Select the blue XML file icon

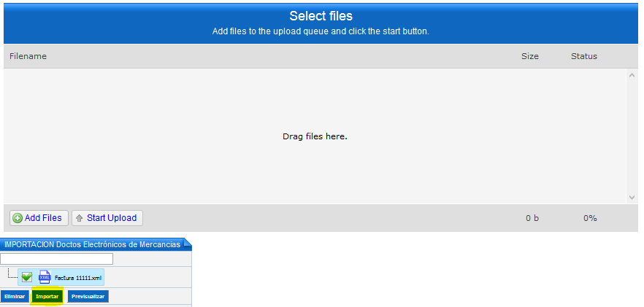[x=45, y=277]
